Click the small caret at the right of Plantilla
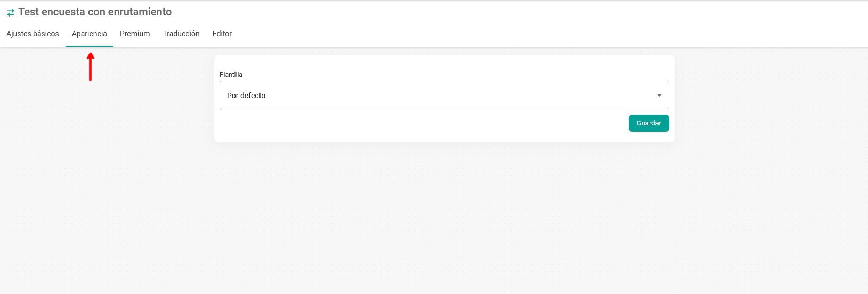 click(x=659, y=96)
